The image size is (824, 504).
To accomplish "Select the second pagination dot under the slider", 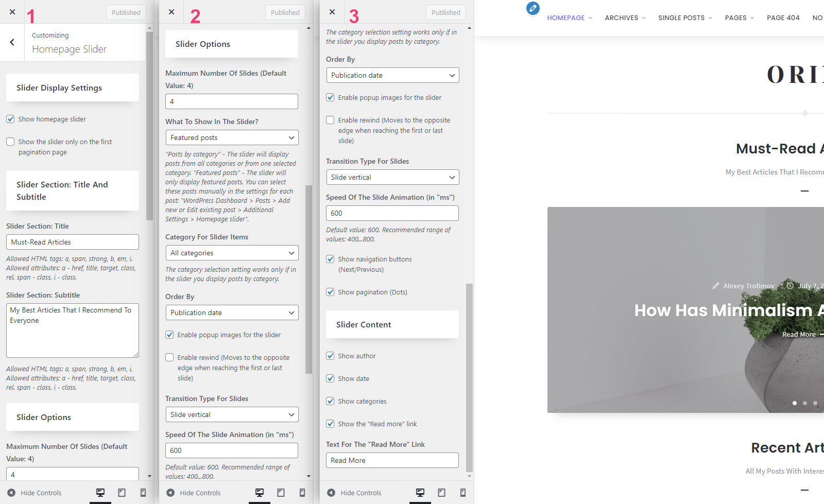I will 804,403.
